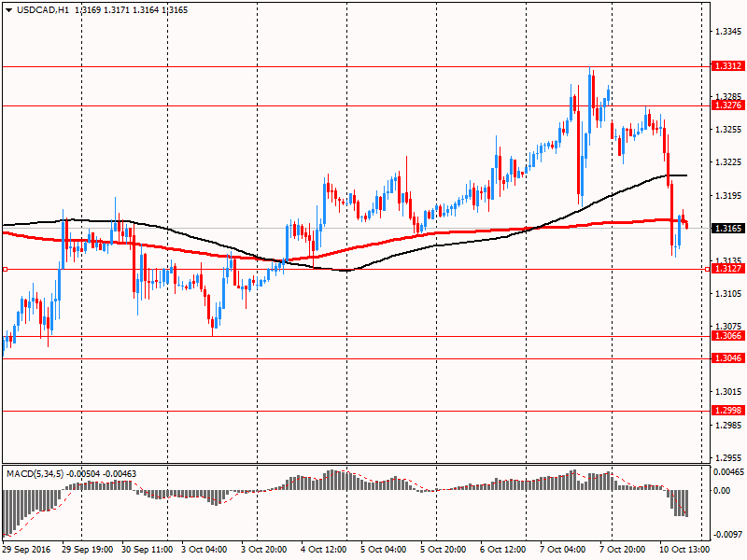Image resolution: width=747 pixels, height=560 pixels.
Task: Click the 1.3312 red price label
Action: [726, 66]
